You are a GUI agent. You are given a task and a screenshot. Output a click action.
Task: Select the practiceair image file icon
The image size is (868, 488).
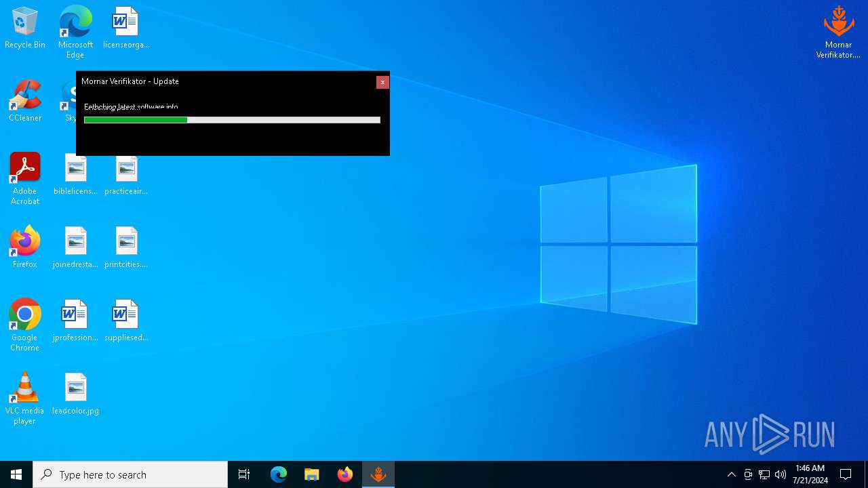click(x=126, y=174)
